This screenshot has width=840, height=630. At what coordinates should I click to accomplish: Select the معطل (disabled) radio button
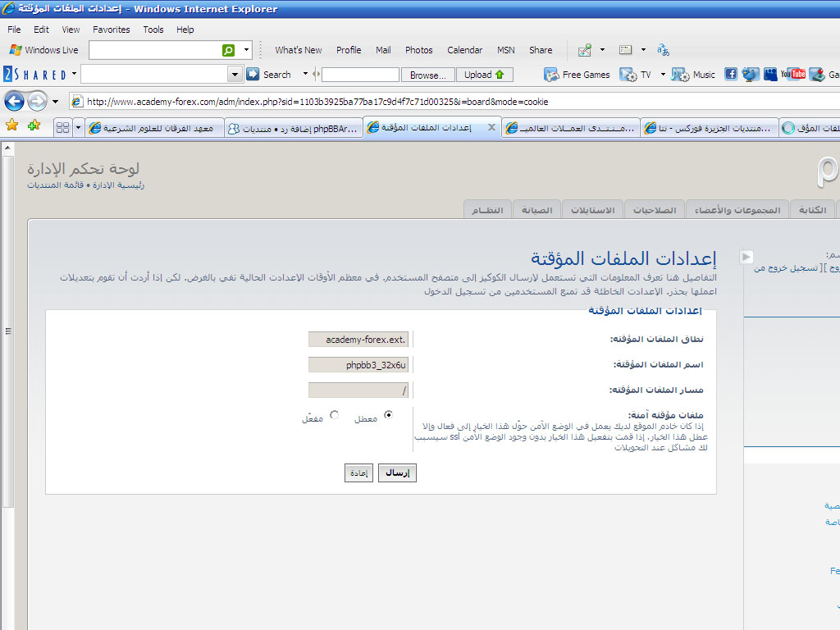[x=388, y=415]
